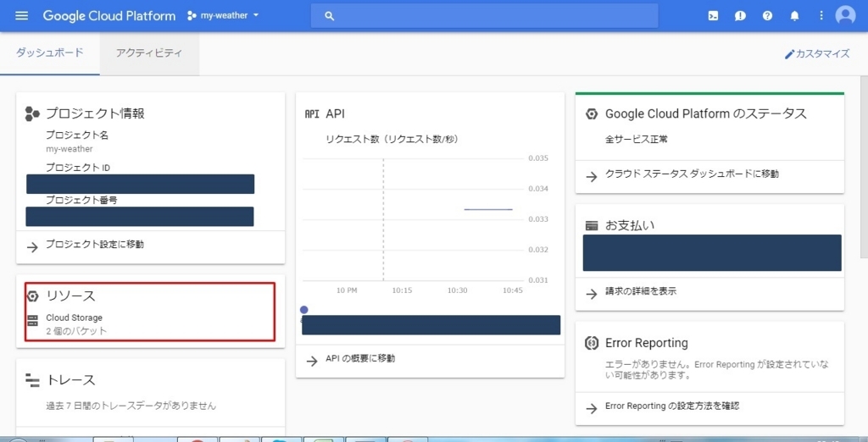
Task: Open the hamburger navigation menu
Action: coord(21,15)
